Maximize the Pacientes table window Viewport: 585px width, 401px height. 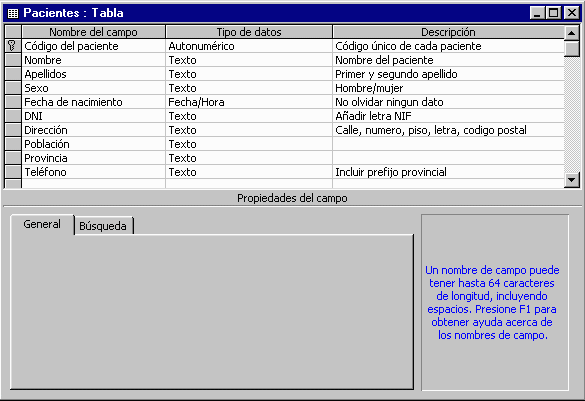[x=554, y=13]
